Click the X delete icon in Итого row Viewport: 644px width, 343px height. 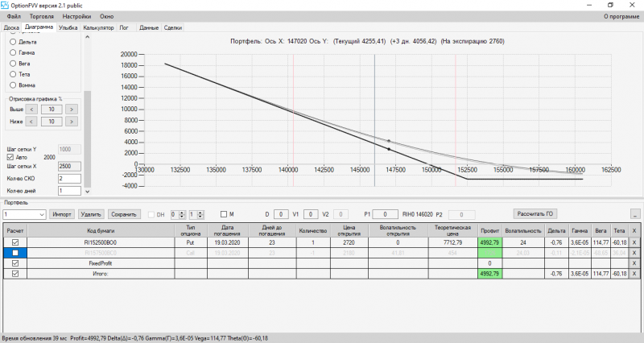click(634, 274)
